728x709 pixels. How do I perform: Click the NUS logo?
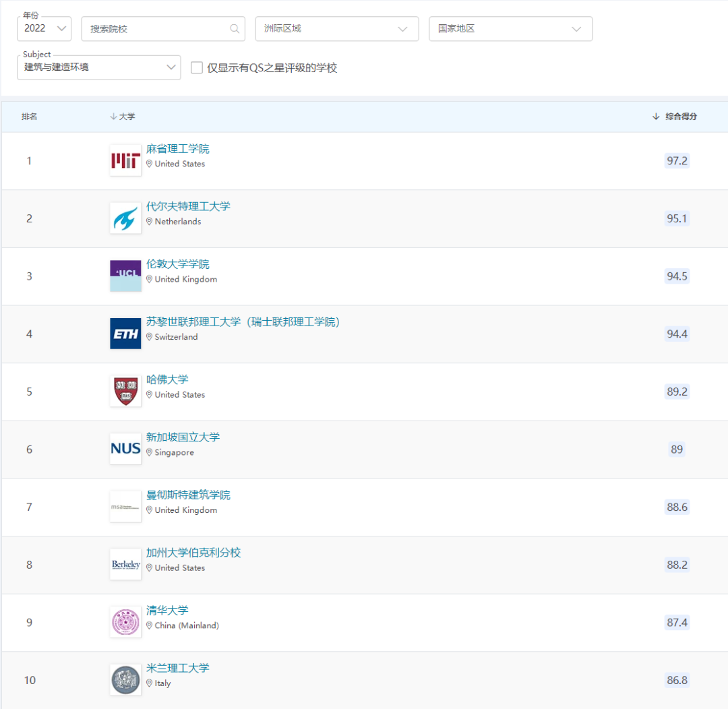[125, 449]
